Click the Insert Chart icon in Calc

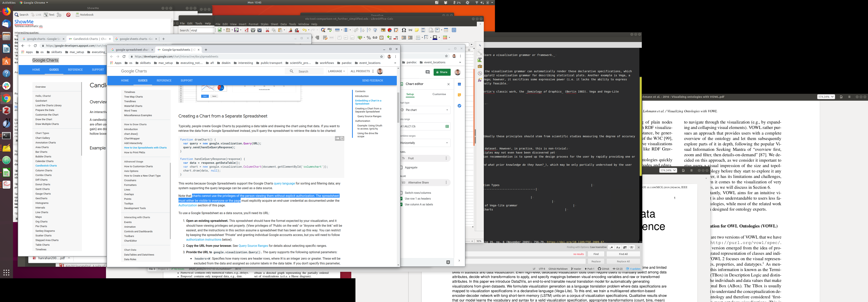(x=389, y=30)
